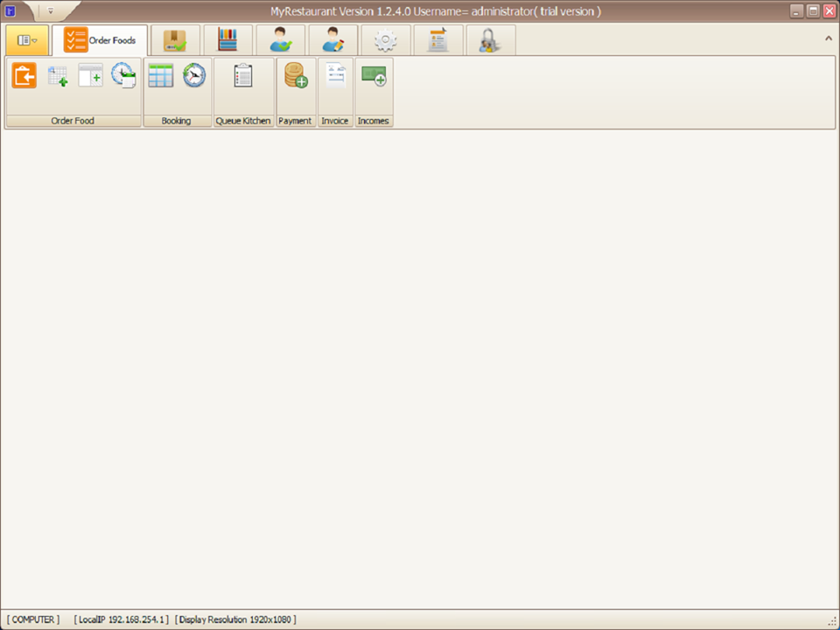Screen dimensions: 840x630
Task: Click the [ COMPUTER ] status bar entry
Action: 33,619
